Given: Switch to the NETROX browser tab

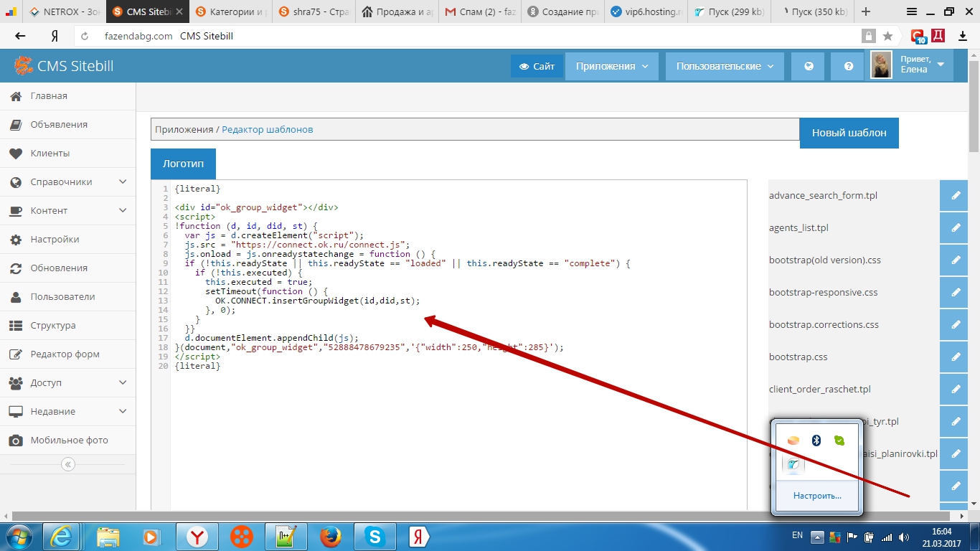Looking at the screenshot, I should [63, 12].
